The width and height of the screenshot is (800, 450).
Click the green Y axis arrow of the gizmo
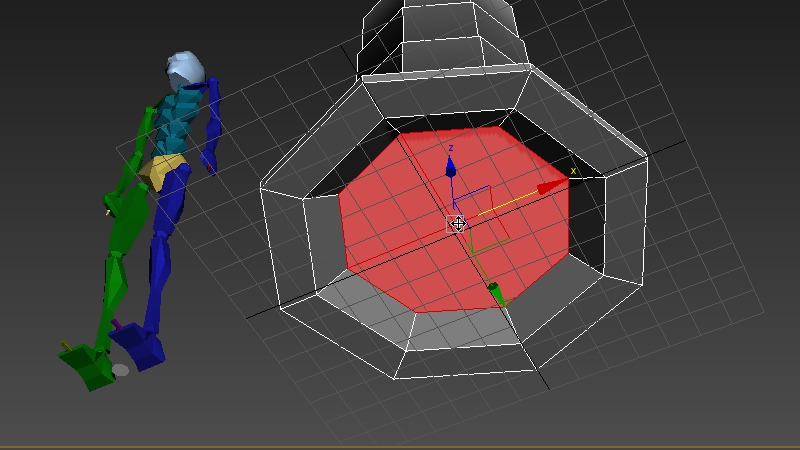pos(496,295)
